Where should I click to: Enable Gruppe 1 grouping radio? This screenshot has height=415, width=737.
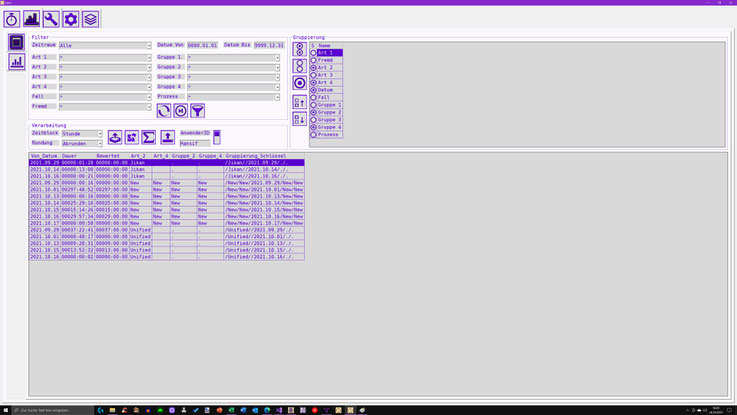coord(314,105)
